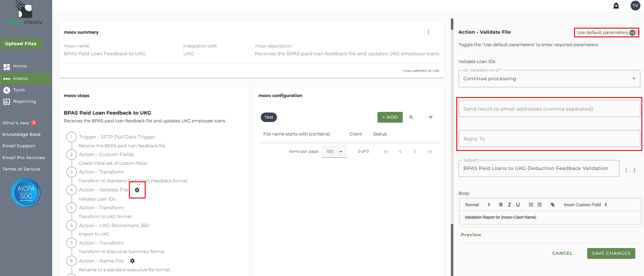The height and width of the screenshot is (276, 644).
Task: Click the + ADD button
Action: tap(390, 117)
